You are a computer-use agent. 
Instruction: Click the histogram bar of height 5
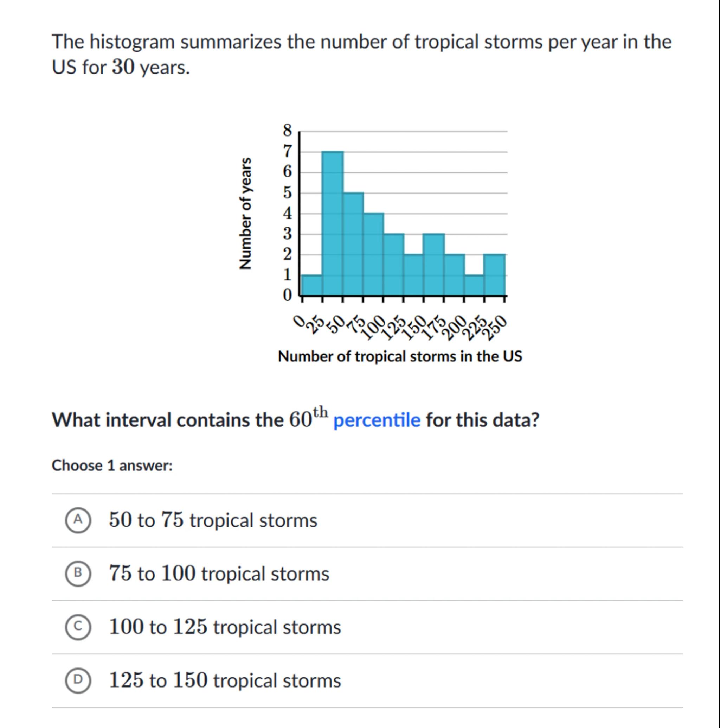(x=353, y=244)
